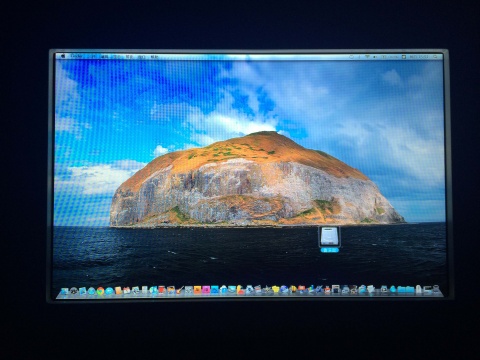Open the Wi-Fi status menu
The width and height of the screenshot is (480, 360).
[368, 57]
